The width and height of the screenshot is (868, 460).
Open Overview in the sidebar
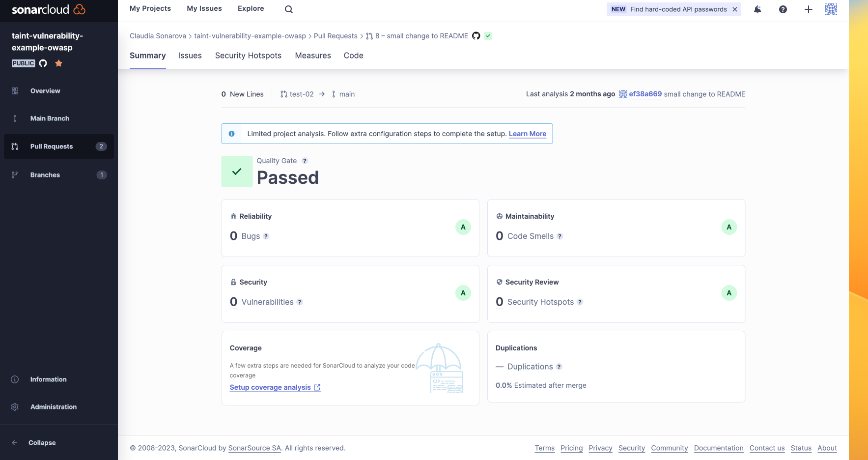tap(59, 91)
